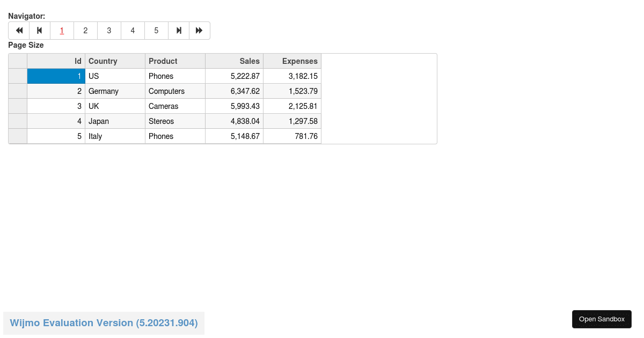Jump to the last page with double-right arrow
This screenshot has height=338, width=644.
(x=199, y=31)
